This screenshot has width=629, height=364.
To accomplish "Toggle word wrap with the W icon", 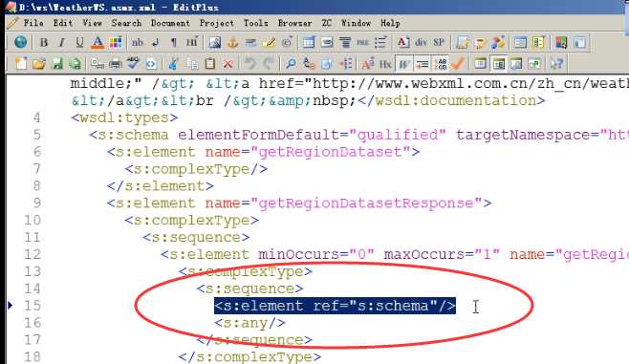I will pyautogui.click(x=403, y=63).
